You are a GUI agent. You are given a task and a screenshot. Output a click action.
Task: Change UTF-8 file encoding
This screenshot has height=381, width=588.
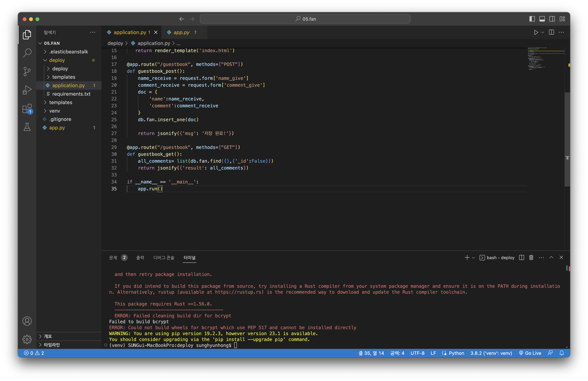tap(417, 353)
